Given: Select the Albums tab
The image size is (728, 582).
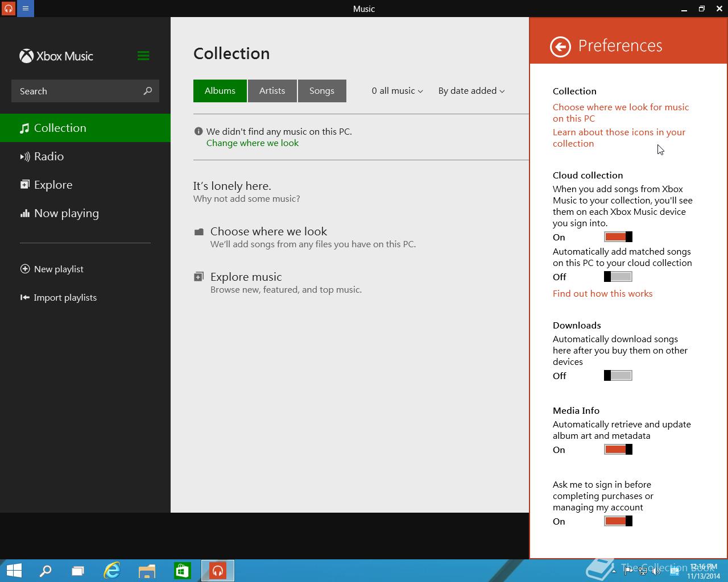Looking at the screenshot, I should tap(220, 91).
